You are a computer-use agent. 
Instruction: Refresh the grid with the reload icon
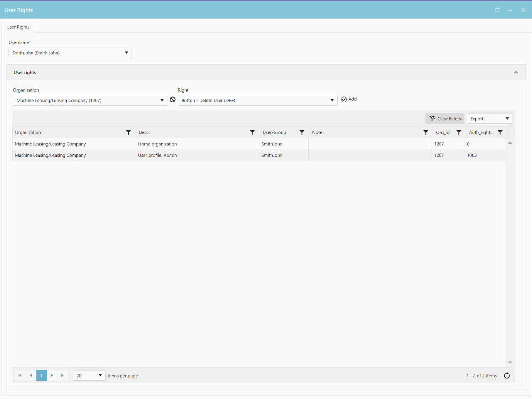507,375
